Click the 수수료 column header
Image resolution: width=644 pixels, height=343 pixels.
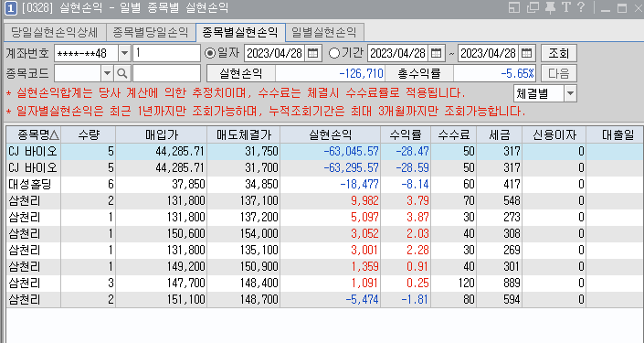(x=453, y=134)
